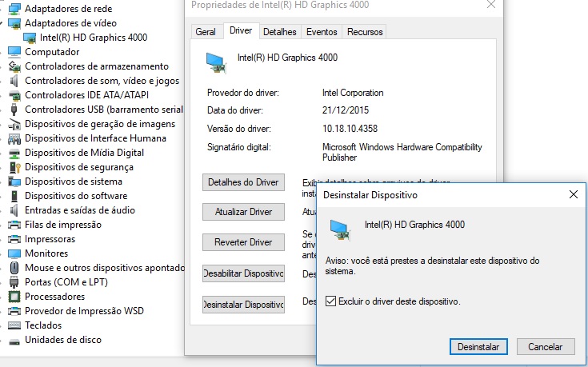Click the Reverter Driver button
The height and width of the screenshot is (367, 588).
(243, 242)
